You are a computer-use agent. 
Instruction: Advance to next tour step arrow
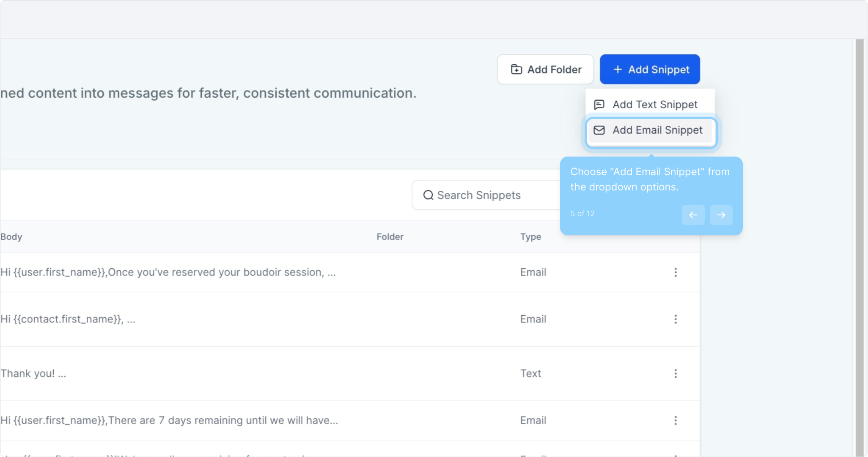721,215
